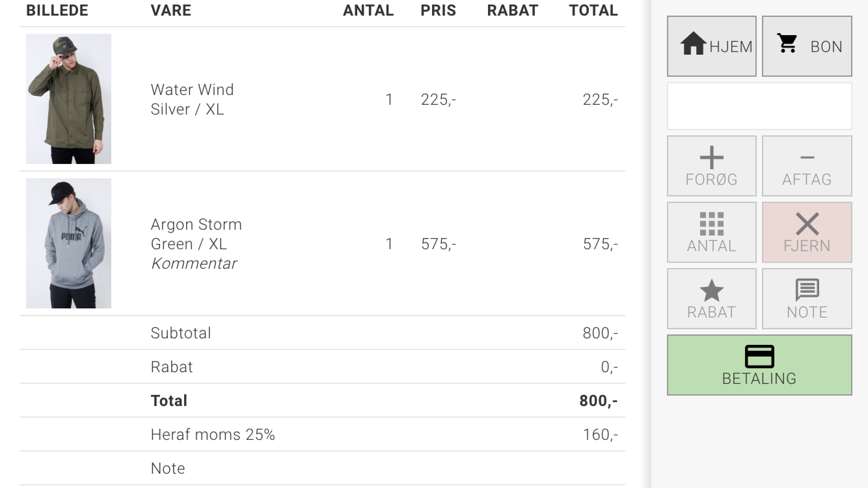
Task: Proceed to BETALING payment
Action: pos(759,365)
